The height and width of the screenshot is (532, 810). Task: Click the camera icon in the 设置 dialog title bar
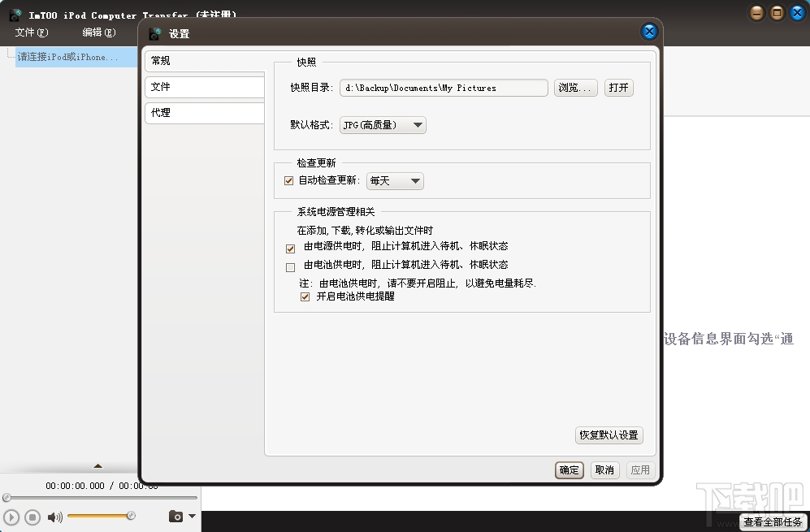[154, 33]
